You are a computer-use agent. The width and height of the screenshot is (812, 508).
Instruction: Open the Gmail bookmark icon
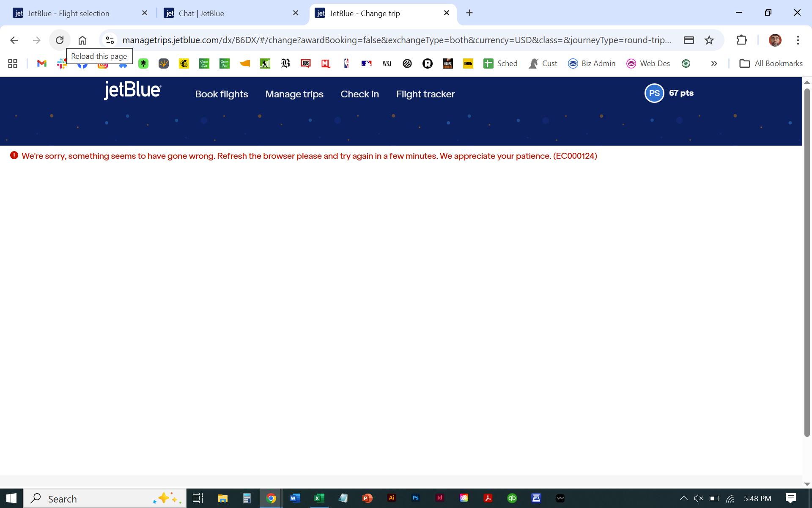point(41,63)
